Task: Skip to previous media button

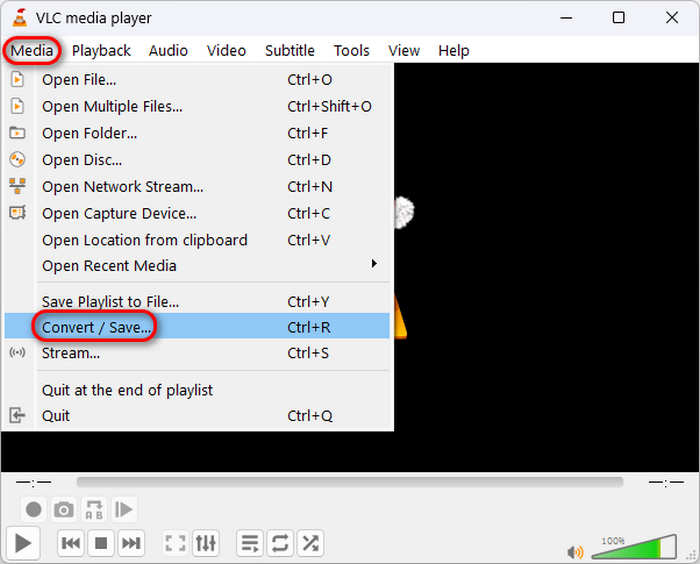Action: 71,543
